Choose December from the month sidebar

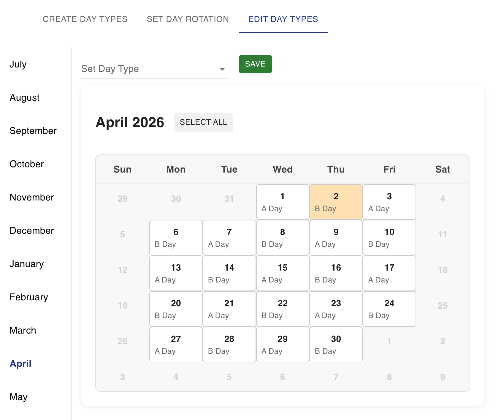pyautogui.click(x=32, y=230)
